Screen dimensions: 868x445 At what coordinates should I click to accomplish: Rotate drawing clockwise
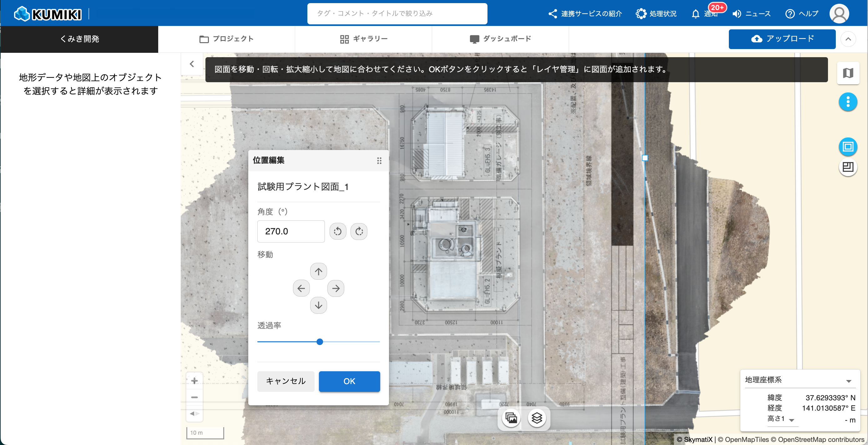[x=359, y=232]
